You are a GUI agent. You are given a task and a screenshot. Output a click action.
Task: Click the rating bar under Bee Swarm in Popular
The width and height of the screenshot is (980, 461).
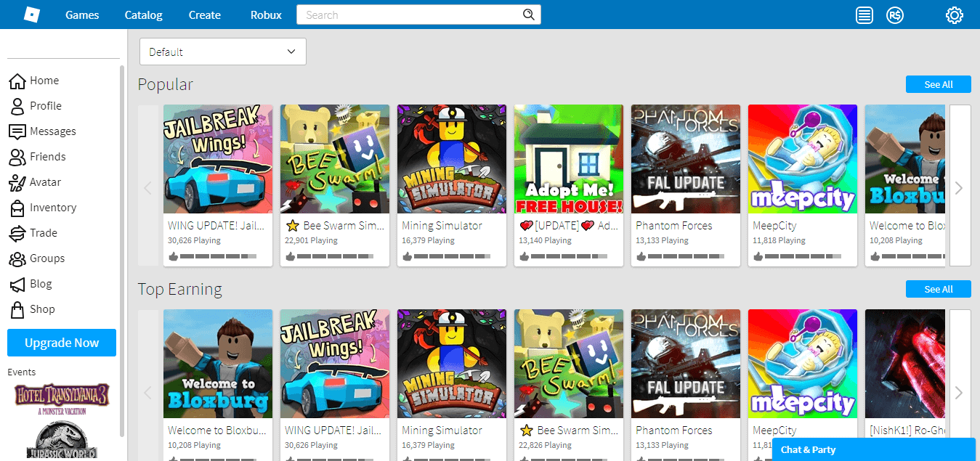tap(335, 256)
